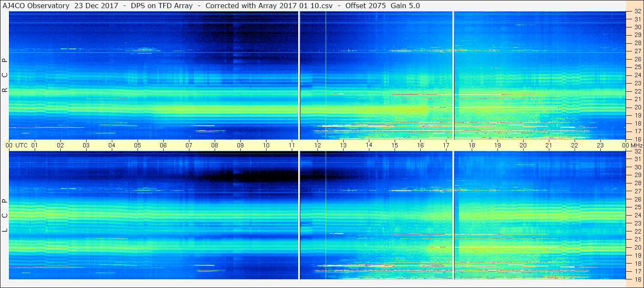The height and width of the screenshot is (288, 644).
Task: Click the 27 MHz label beside the RCP panel
Action: click(x=638, y=51)
